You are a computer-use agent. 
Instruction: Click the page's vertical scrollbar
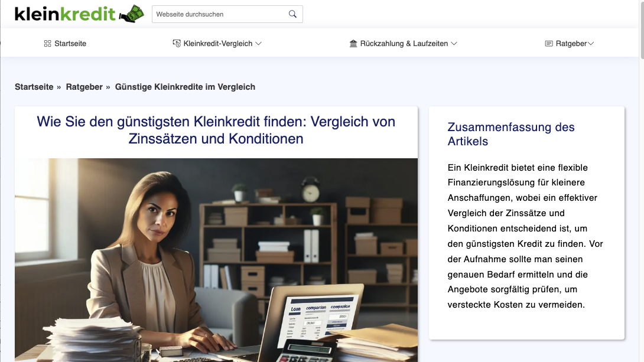(x=641, y=177)
